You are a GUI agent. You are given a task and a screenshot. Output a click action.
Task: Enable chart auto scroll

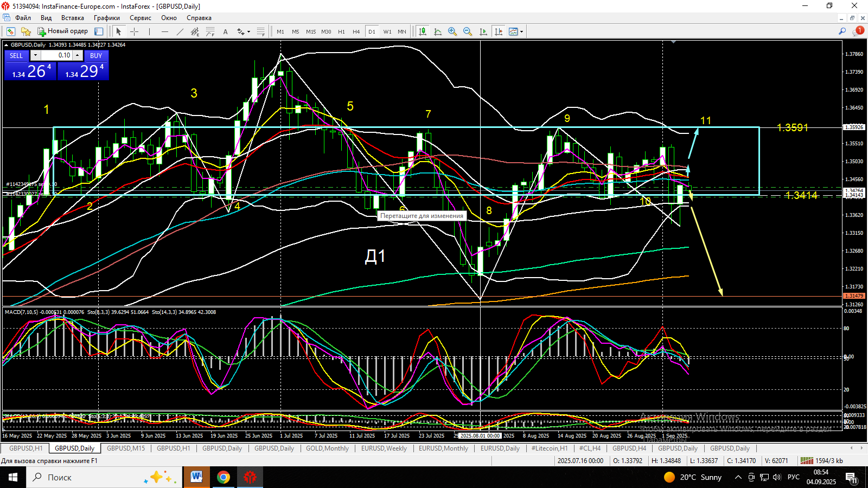(483, 31)
